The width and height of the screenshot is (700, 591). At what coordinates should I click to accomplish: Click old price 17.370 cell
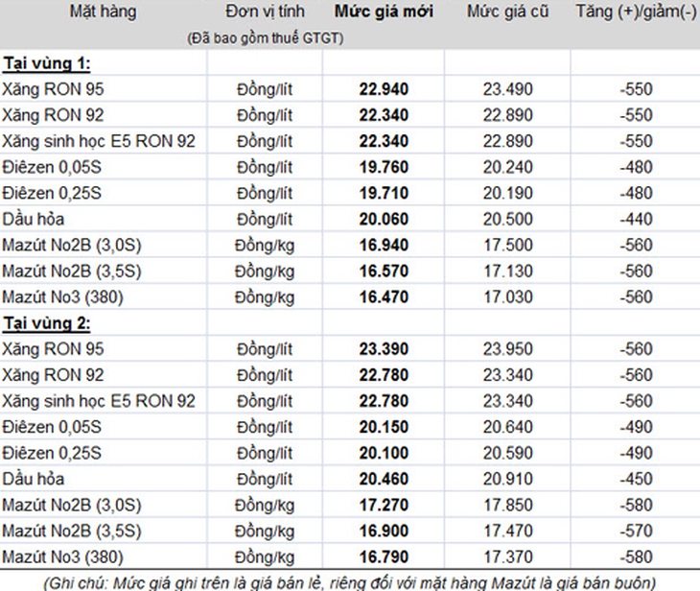tap(507, 557)
